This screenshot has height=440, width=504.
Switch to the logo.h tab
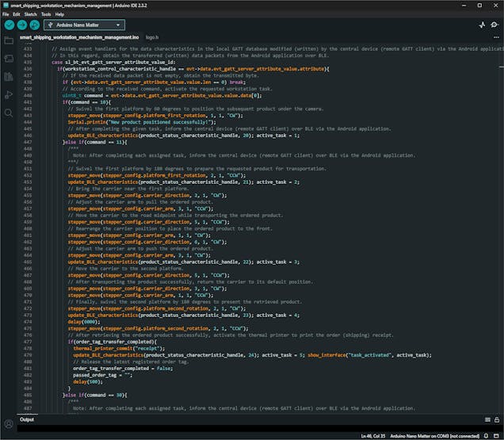tap(151, 37)
